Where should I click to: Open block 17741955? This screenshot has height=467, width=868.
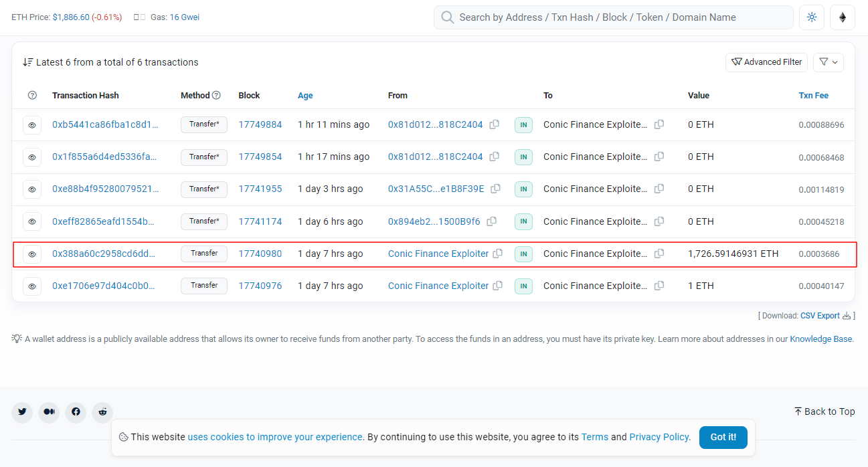pyautogui.click(x=260, y=189)
